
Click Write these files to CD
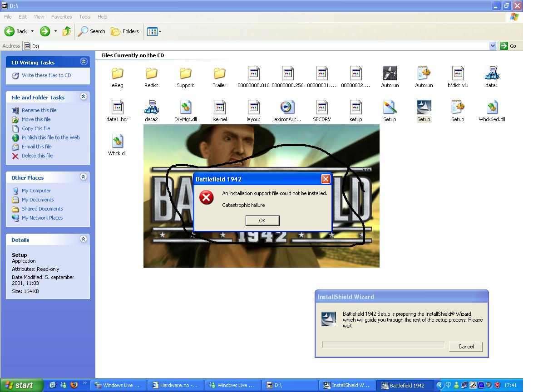(46, 75)
